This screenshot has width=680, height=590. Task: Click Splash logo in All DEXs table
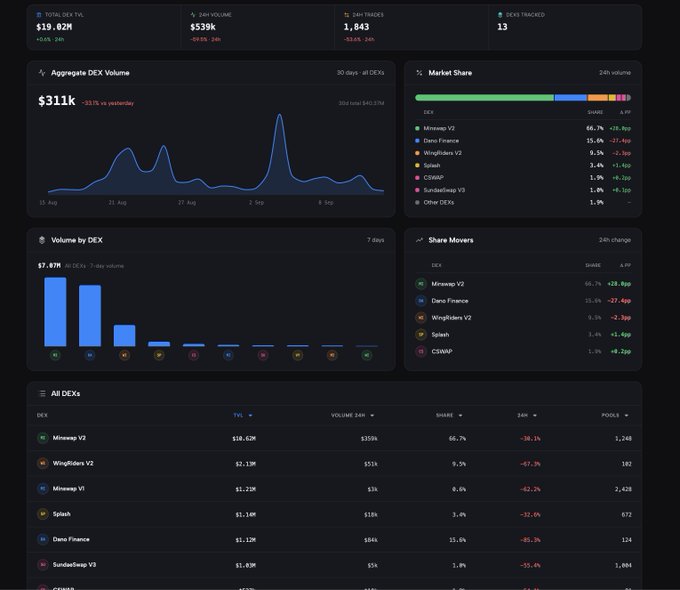click(x=42, y=514)
